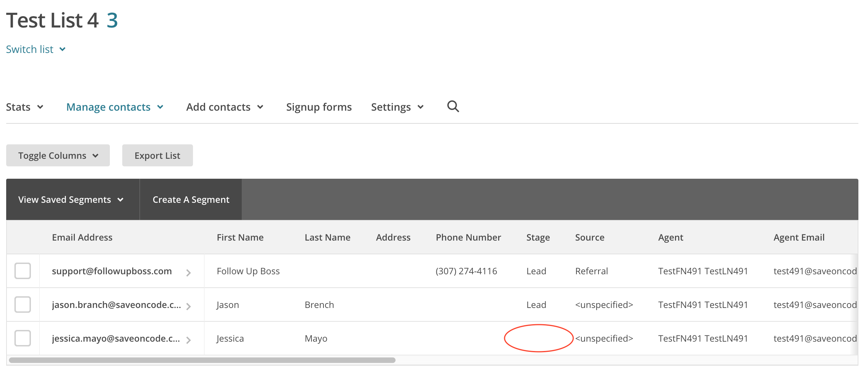Go to Signup forms
The width and height of the screenshot is (868, 376).
(x=319, y=107)
